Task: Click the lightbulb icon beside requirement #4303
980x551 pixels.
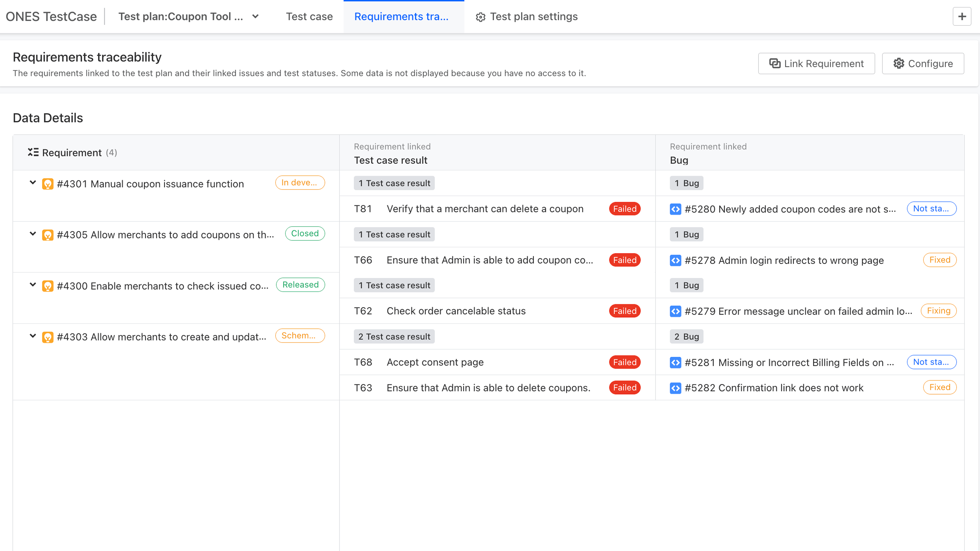Action: [x=48, y=337]
